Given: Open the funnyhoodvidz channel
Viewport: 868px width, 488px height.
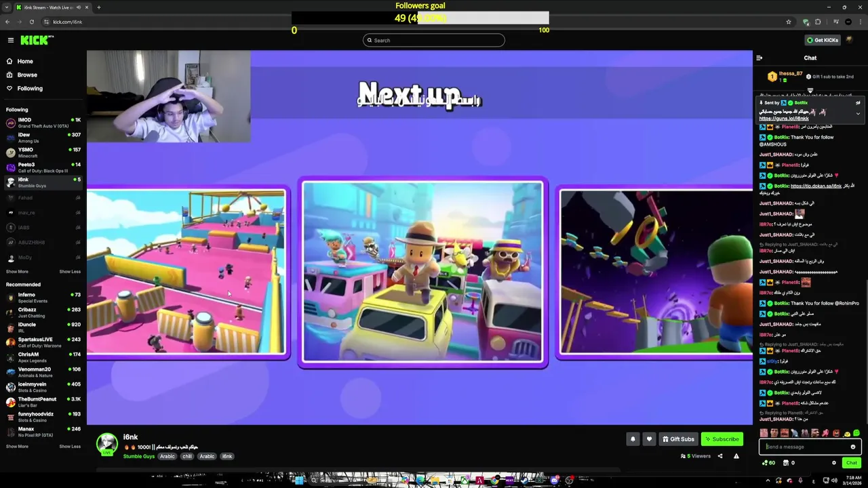Looking at the screenshot, I should pos(43,417).
